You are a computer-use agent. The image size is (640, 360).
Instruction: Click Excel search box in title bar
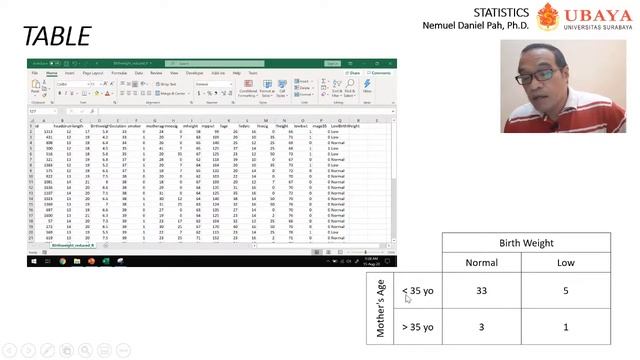[215, 64]
